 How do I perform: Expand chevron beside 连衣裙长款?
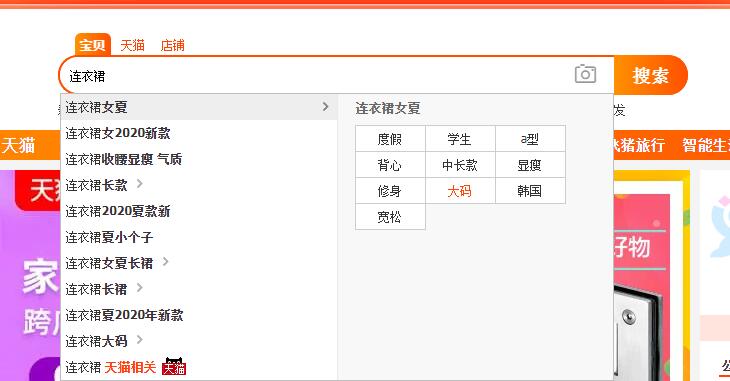[x=140, y=184]
